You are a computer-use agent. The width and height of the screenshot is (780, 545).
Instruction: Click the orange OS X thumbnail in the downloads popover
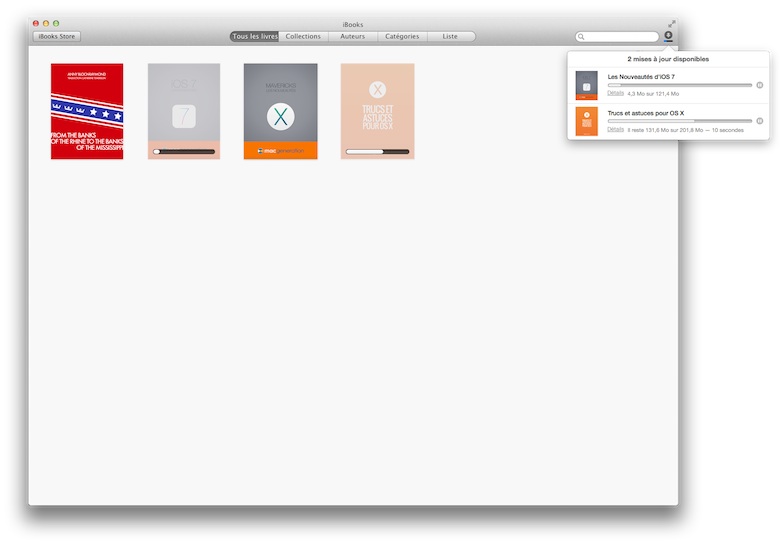[x=586, y=121]
